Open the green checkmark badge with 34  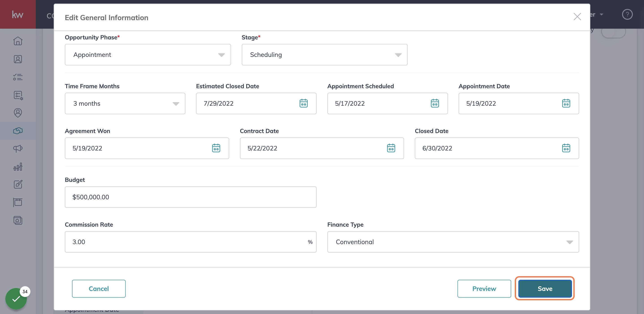[x=17, y=299]
